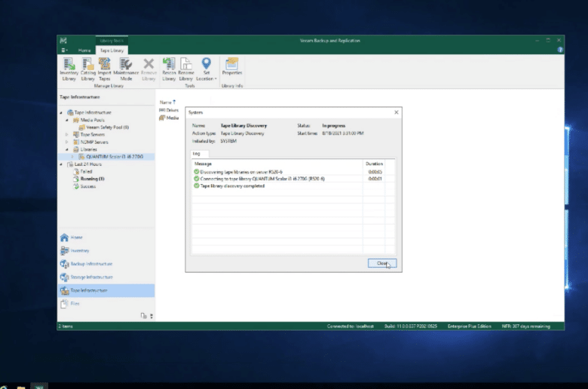Select the Libraries tree item

tap(85, 149)
